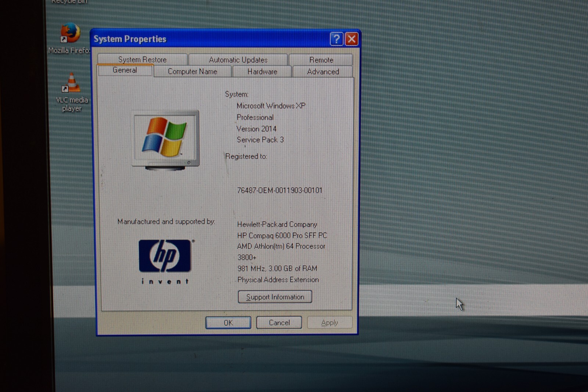Click the 'Professional' edition text

coord(255,118)
